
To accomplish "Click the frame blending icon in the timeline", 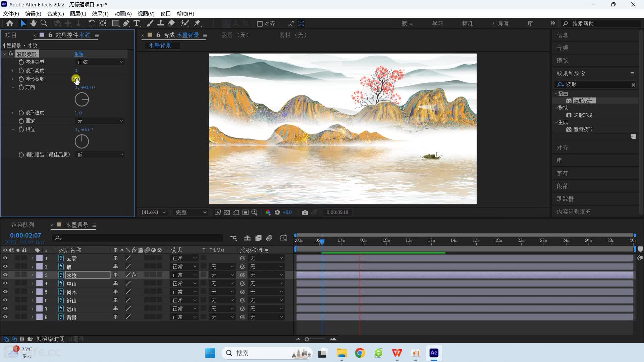I will click(258, 238).
